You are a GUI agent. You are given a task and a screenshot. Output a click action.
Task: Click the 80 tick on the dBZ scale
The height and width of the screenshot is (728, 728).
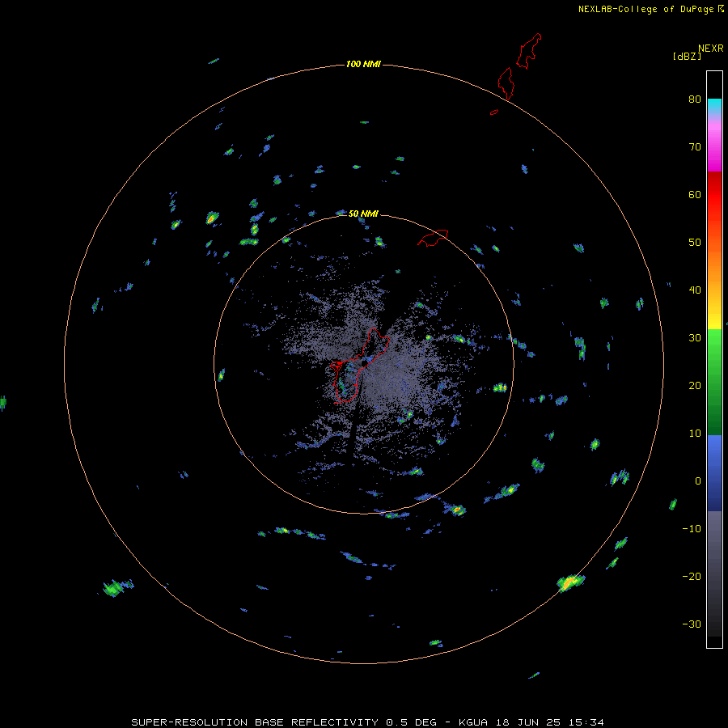click(695, 99)
